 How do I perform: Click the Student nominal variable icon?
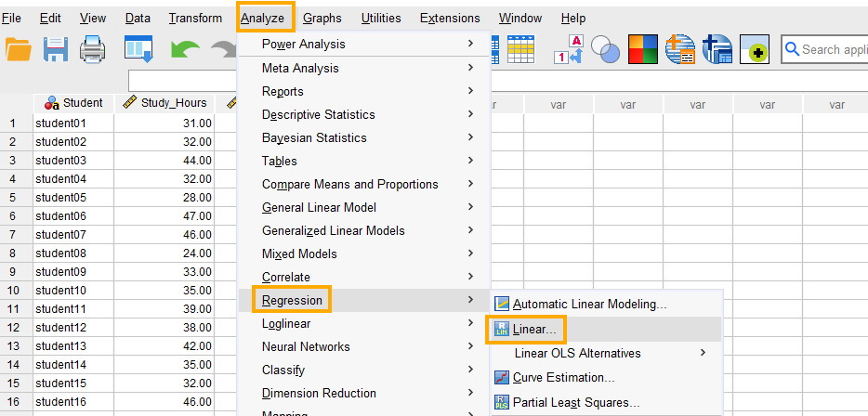point(52,103)
